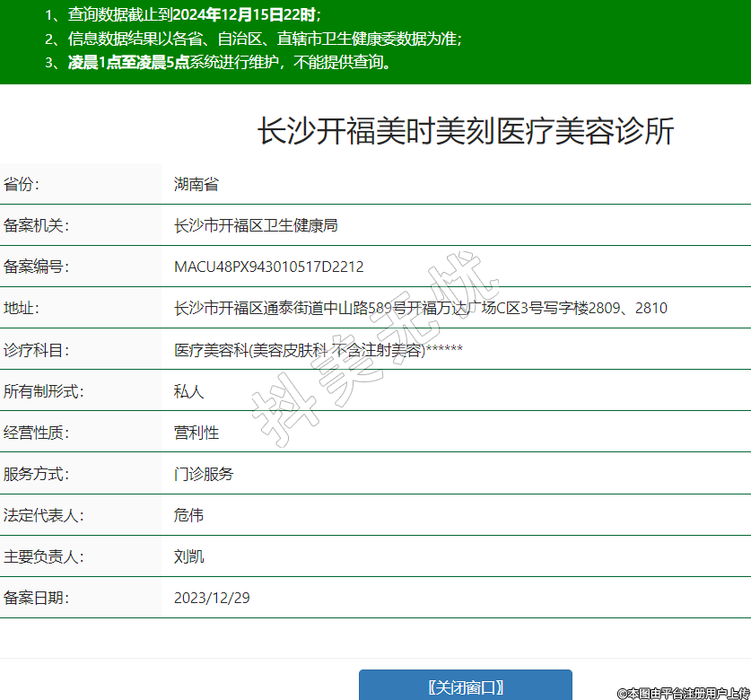Select the ownership value 私人

pyautogui.click(x=188, y=391)
